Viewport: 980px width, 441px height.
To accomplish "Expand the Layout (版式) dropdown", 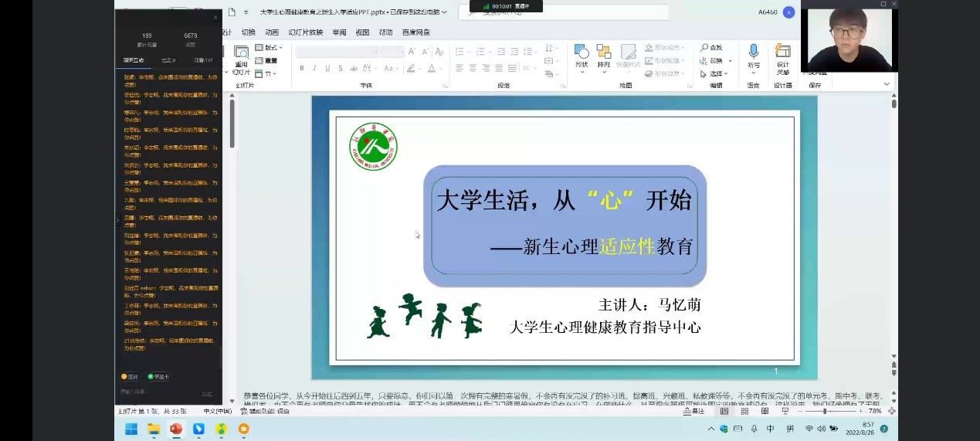I will [x=273, y=48].
